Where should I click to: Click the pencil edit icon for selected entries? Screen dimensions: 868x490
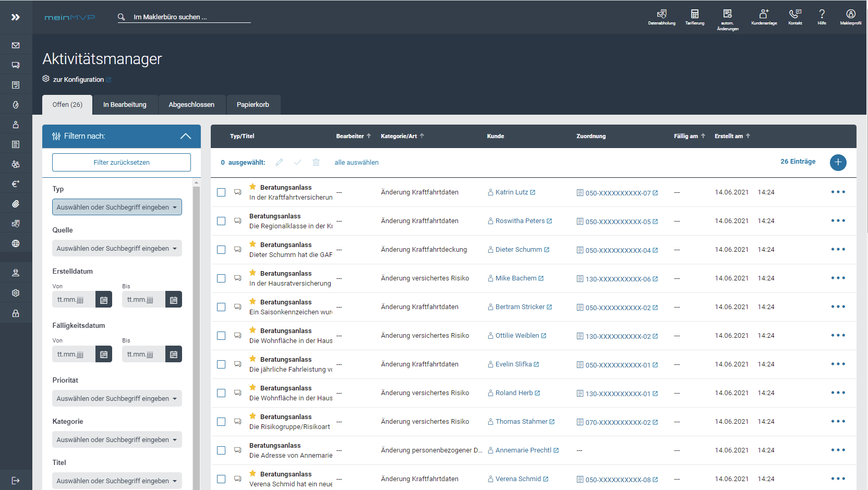[280, 162]
